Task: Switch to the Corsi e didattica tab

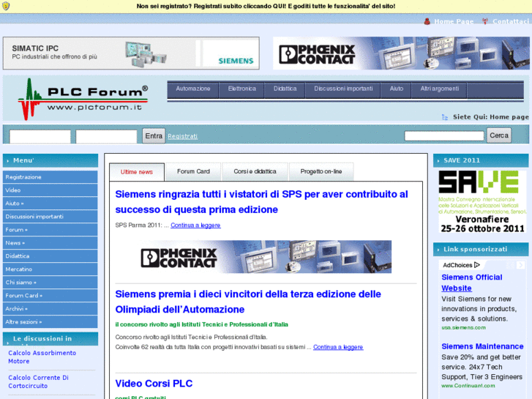Action: tap(255, 171)
